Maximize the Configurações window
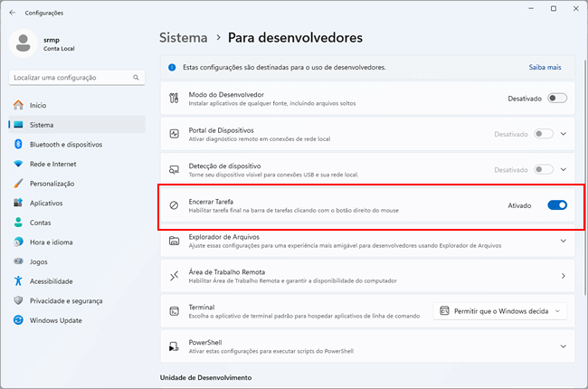Viewport: 588px width, 389px height. click(554, 9)
